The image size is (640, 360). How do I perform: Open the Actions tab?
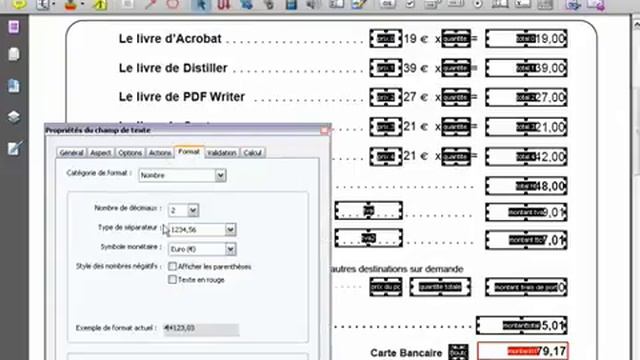[x=160, y=153]
